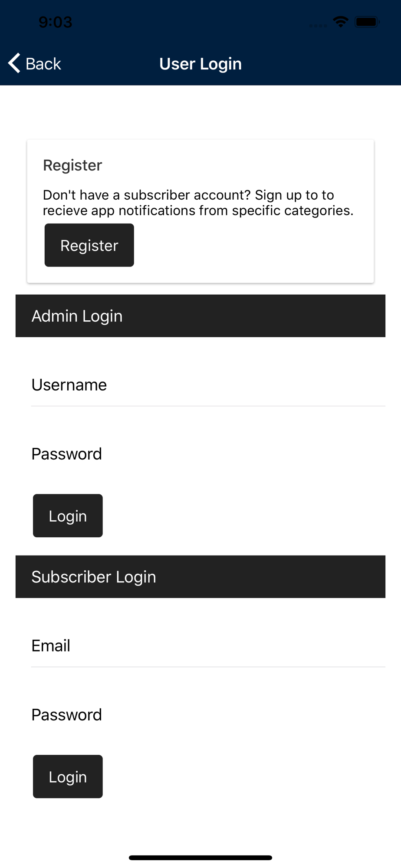401x868 pixels.
Task: Tap the cellular signal dots
Action: (x=318, y=26)
